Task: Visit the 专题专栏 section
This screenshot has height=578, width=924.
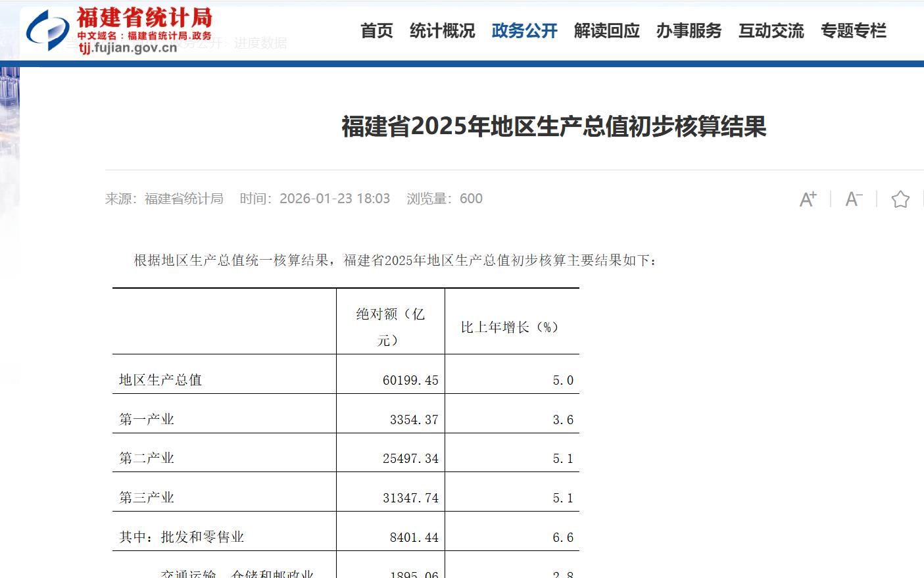Action: 853,31
